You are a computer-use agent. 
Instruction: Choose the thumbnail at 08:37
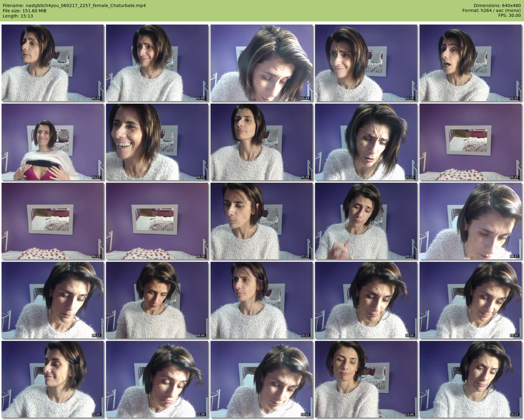pyautogui.click(x=470, y=221)
